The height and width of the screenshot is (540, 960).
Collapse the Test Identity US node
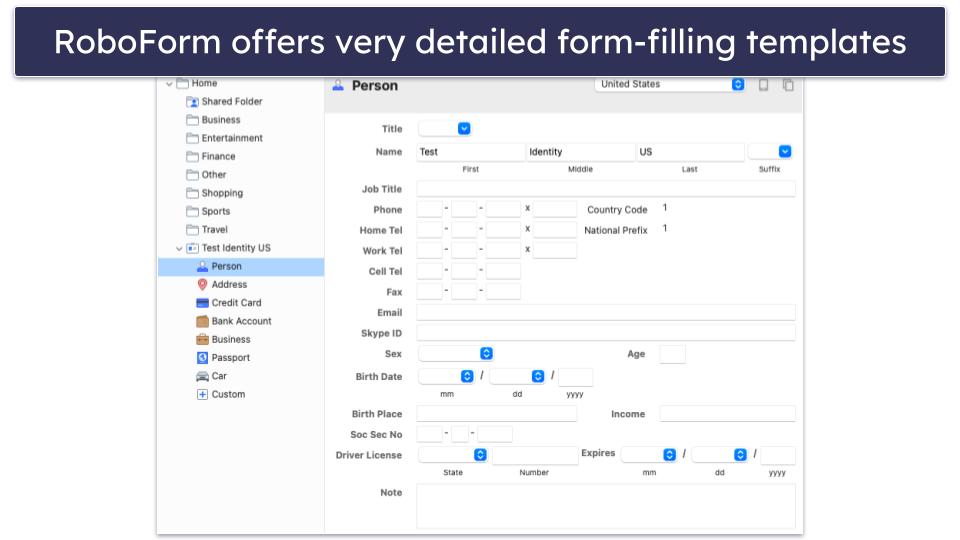(x=180, y=248)
